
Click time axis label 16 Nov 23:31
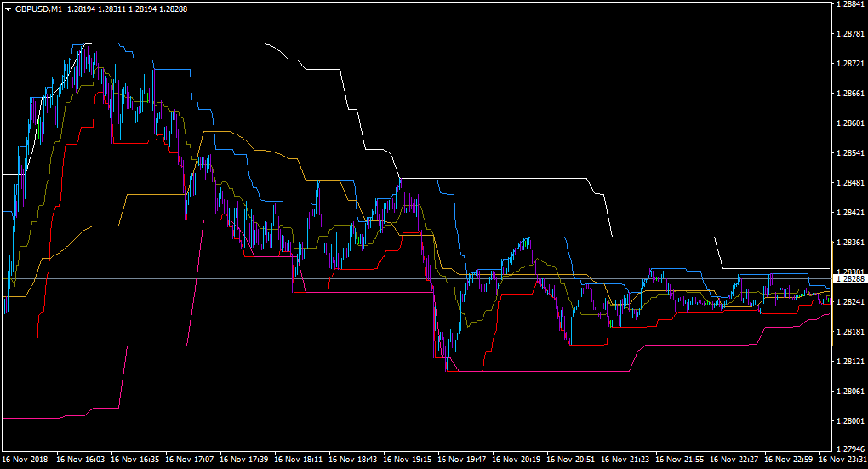coord(842,459)
